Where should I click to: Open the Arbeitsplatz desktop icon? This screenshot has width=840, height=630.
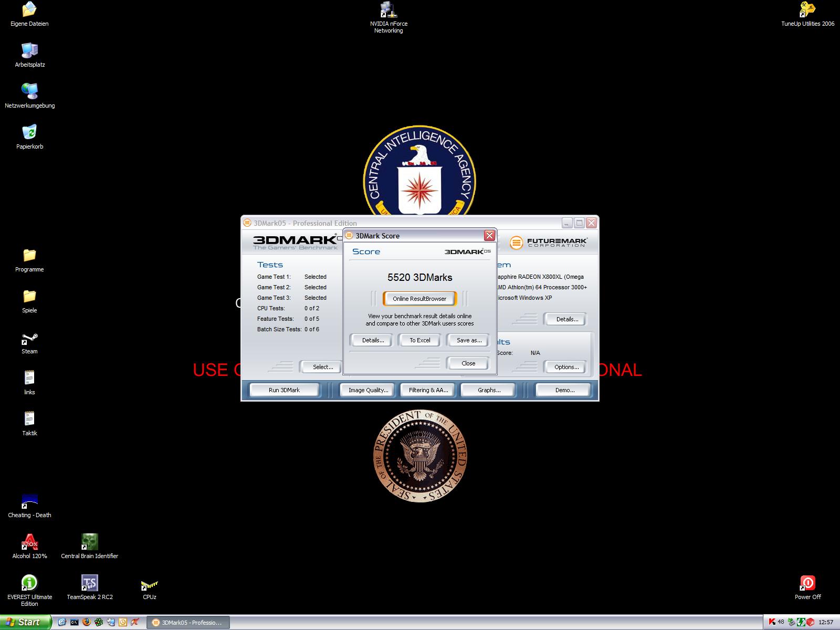(29, 55)
